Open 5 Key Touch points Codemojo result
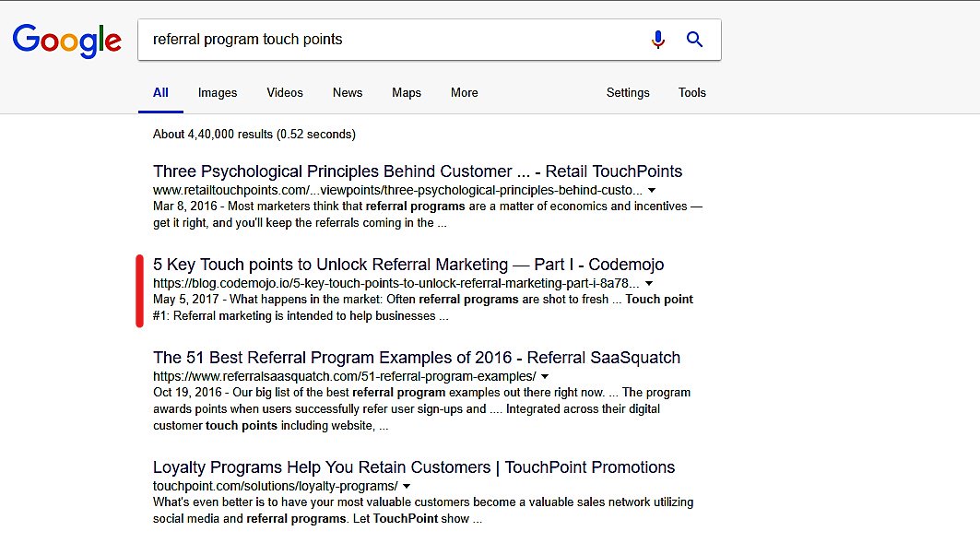The width and height of the screenshot is (980, 543). tap(408, 265)
